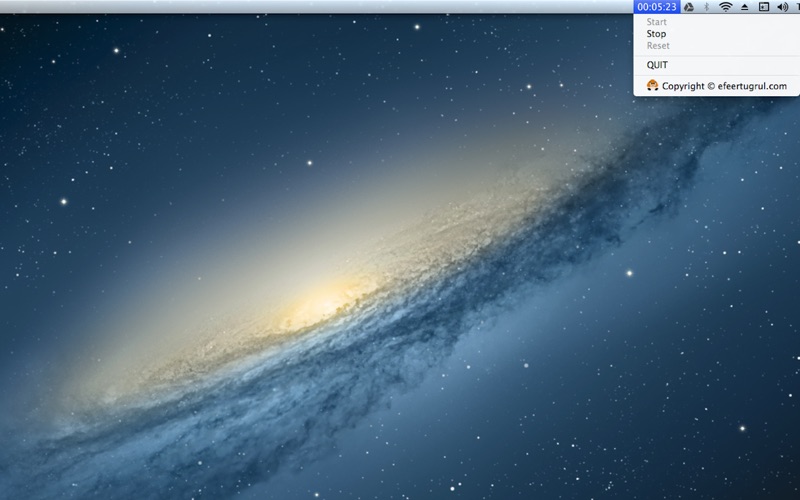This screenshot has width=800, height=500.
Task: Click the eject icon in menu bar
Action: pyautogui.click(x=744, y=7)
